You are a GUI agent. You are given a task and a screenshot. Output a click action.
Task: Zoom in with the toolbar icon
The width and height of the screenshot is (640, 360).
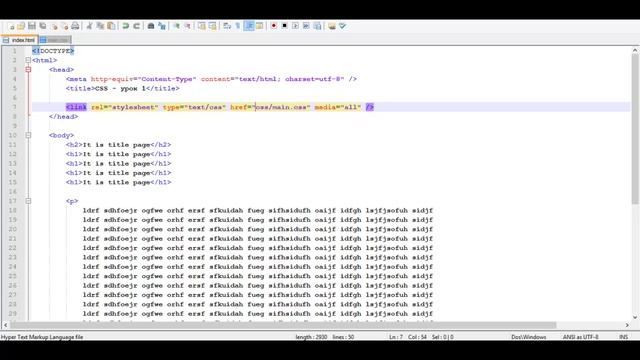click(176, 26)
